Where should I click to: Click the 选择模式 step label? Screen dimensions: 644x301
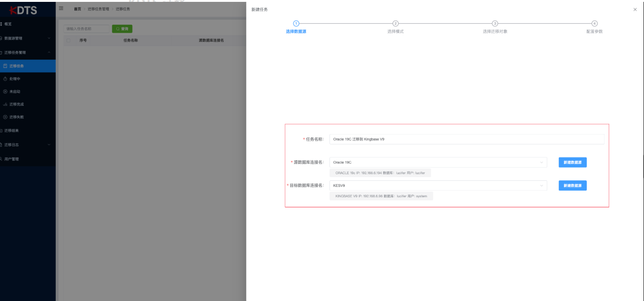pyautogui.click(x=396, y=31)
